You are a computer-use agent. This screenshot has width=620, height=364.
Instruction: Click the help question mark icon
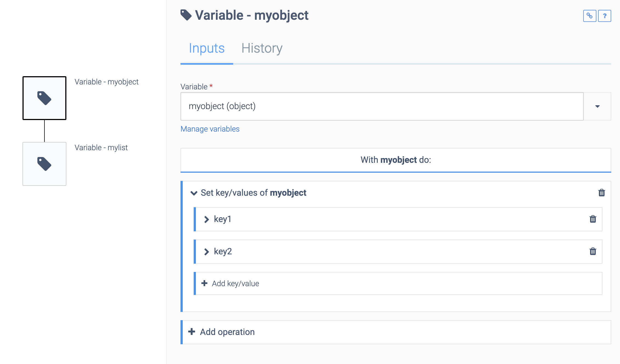(x=605, y=16)
